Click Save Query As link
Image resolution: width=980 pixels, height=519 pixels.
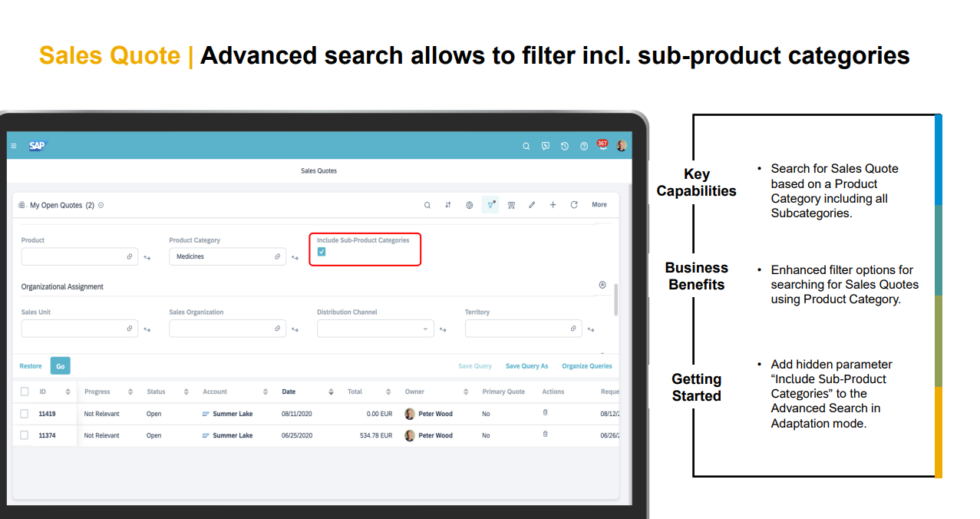tap(526, 366)
